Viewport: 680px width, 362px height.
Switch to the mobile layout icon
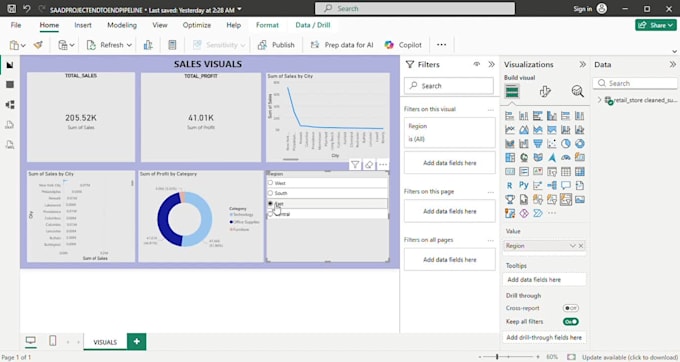(x=52, y=341)
